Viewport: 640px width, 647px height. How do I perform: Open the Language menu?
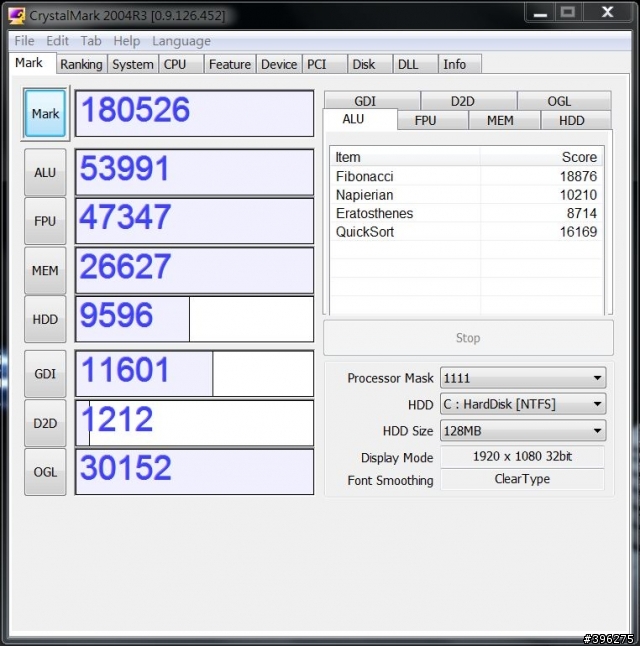[181, 41]
